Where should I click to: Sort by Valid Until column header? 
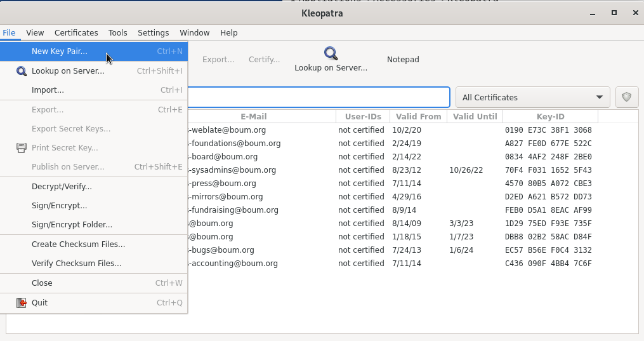(475, 116)
